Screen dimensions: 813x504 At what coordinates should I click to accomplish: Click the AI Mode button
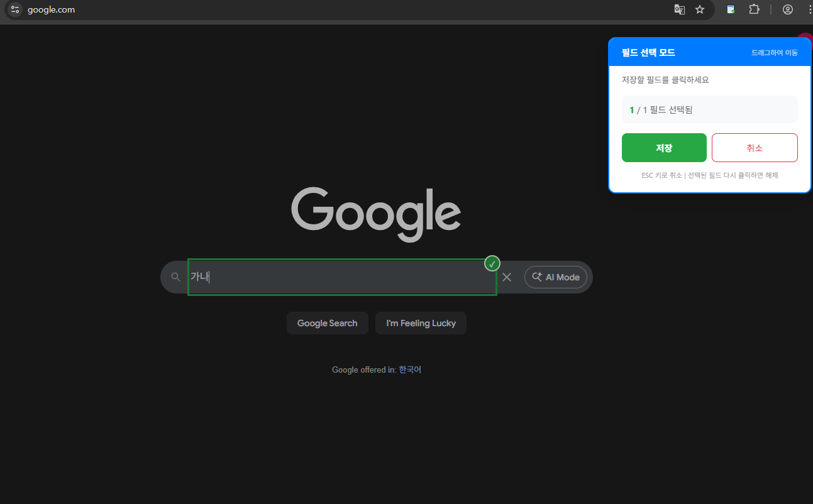pos(556,277)
